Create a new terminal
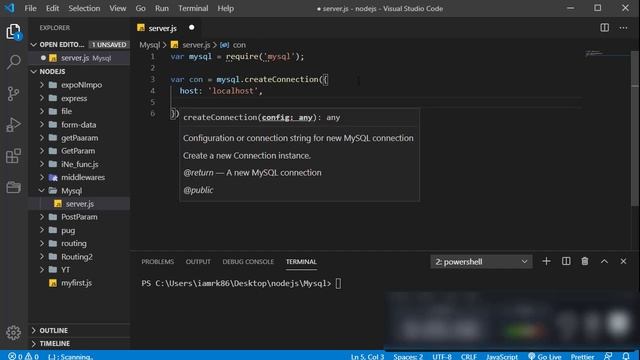 546,261
